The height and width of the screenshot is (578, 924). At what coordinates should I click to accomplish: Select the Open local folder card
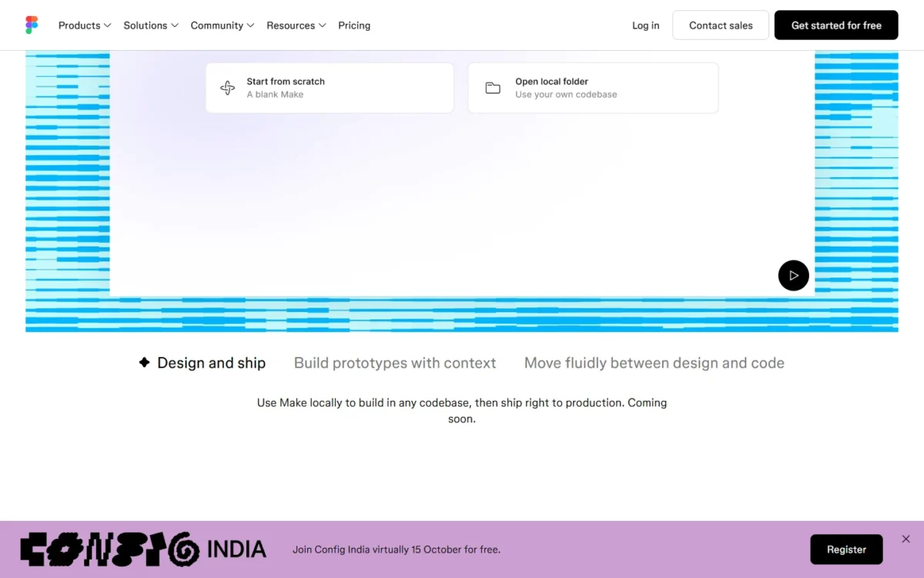click(593, 88)
